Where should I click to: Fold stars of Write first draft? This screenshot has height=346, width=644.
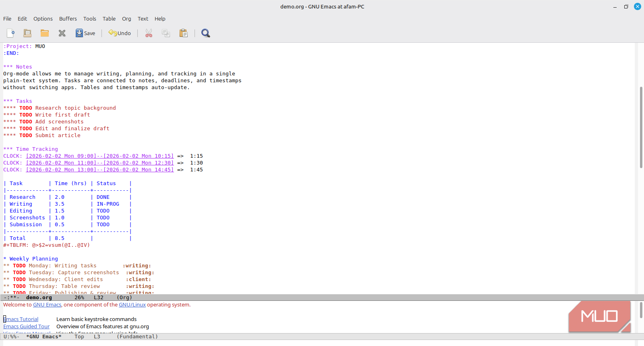pos(10,115)
